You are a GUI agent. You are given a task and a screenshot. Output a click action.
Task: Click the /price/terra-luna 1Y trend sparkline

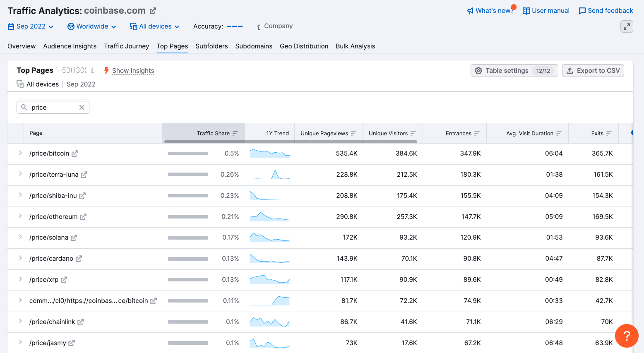click(x=269, y=174)
